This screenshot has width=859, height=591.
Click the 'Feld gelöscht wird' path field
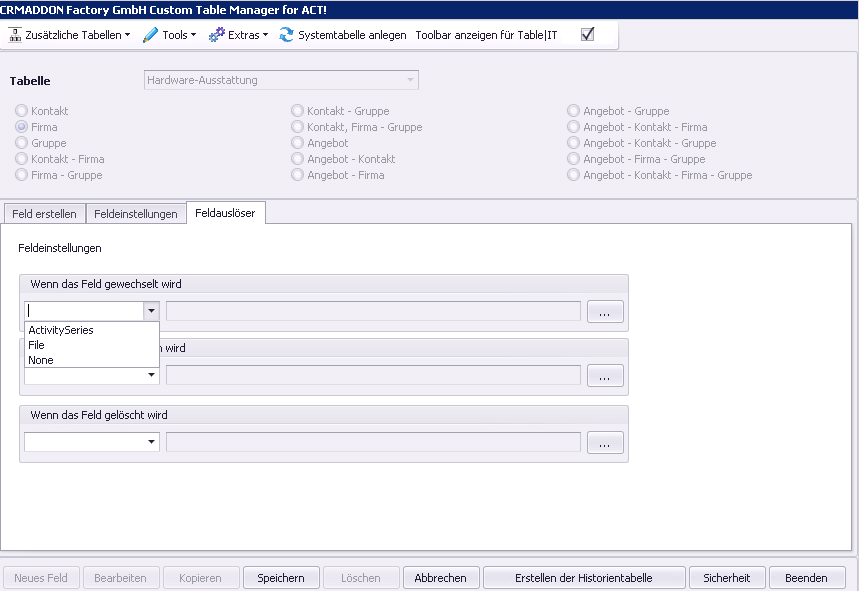tap(374, 441)
